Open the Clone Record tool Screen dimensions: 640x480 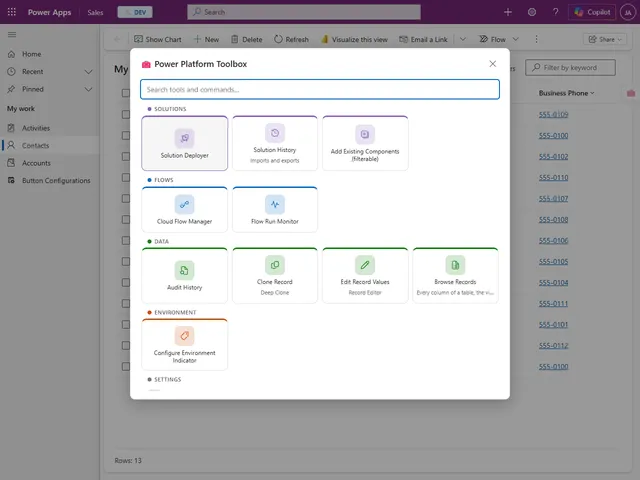(275, 276)
